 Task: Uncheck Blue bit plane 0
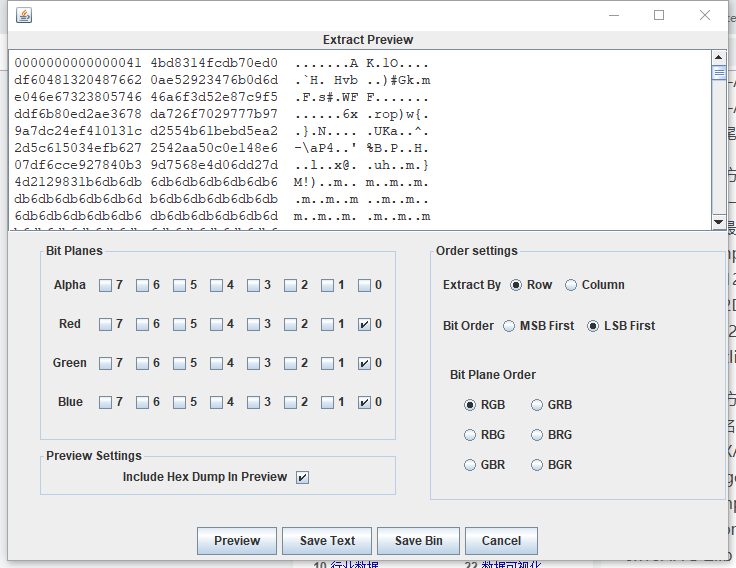click(364, 402)
